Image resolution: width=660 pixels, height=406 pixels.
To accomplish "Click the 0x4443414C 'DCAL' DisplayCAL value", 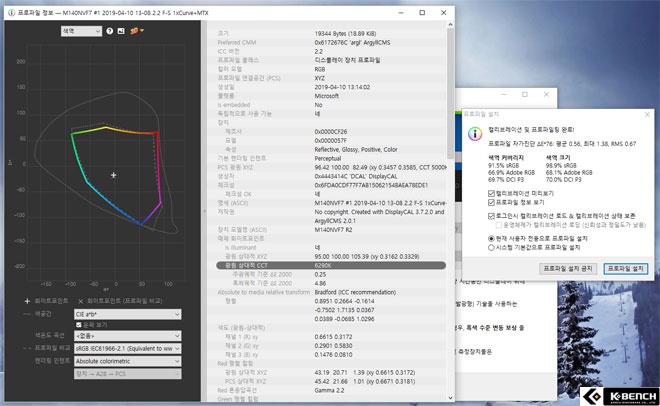I will (356, 176).
